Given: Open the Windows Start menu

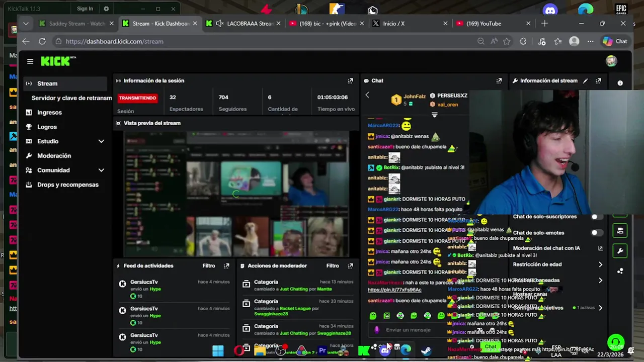Looking at the screenshot, I should [x=218, y=350].
